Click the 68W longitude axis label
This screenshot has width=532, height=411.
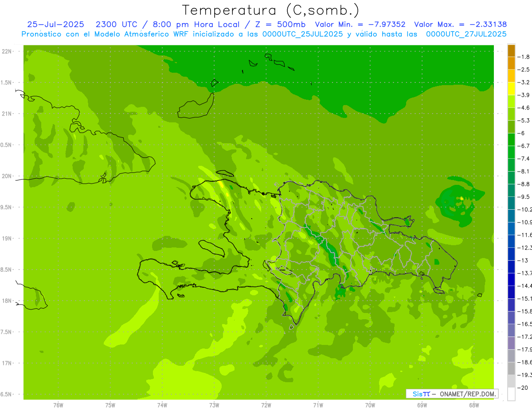pyautogui.click(x=474, y=405)
